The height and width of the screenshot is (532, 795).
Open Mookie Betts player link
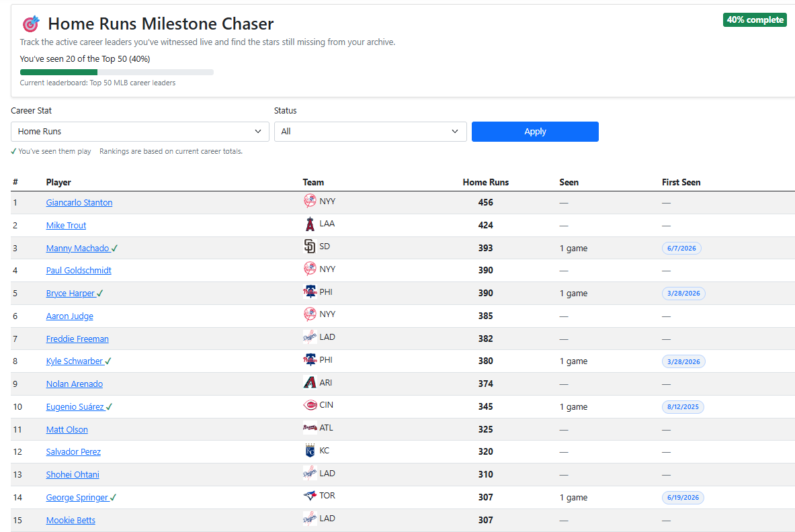click(71, 521)
